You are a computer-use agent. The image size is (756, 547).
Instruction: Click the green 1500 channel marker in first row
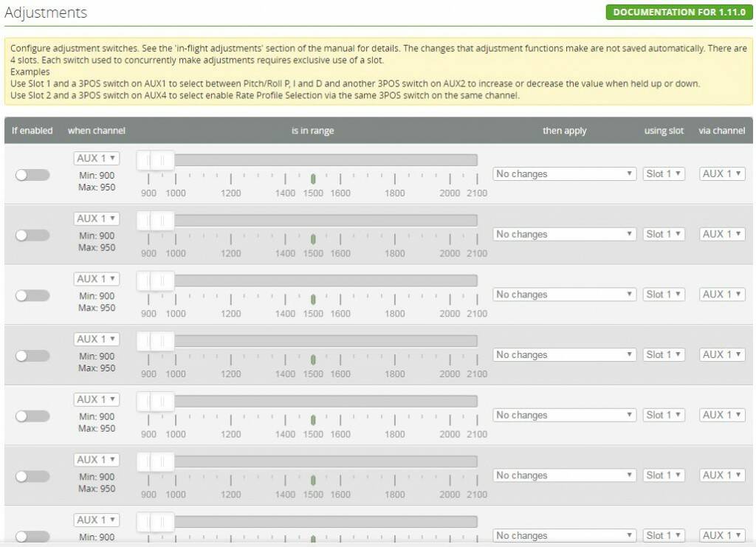313,179
